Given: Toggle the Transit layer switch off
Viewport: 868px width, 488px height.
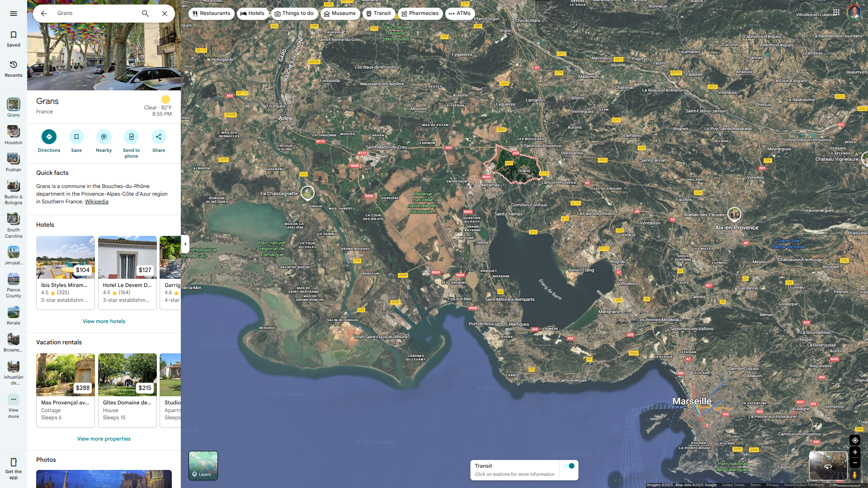Looking at the screenshot, I should [569, 466].
